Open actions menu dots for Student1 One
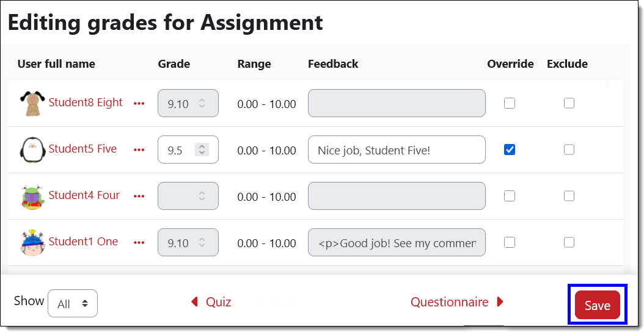 click(139, 243)
